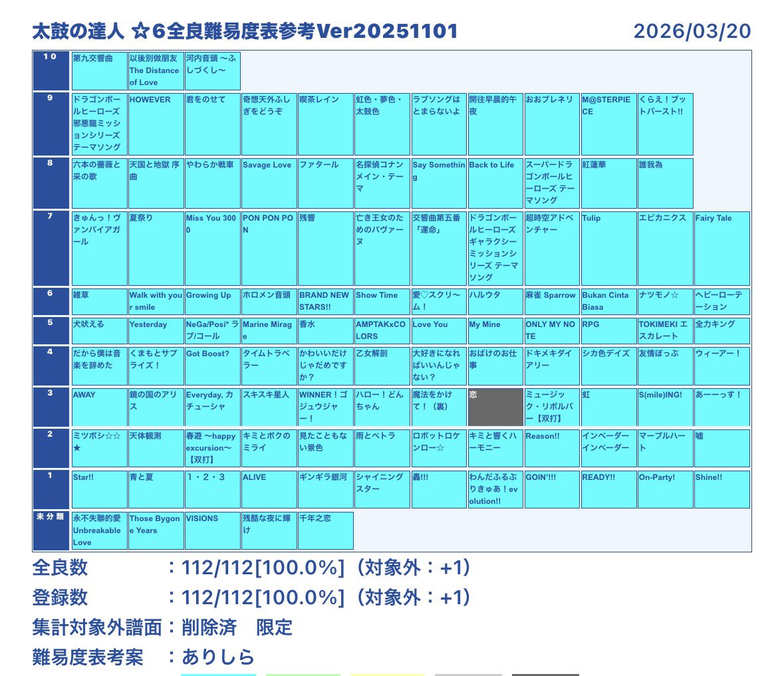Image resolution: width=784 pixels, height=676 pixels.
Task: Select the Those Bygone Years cell
Action: [x=156, y=530]
